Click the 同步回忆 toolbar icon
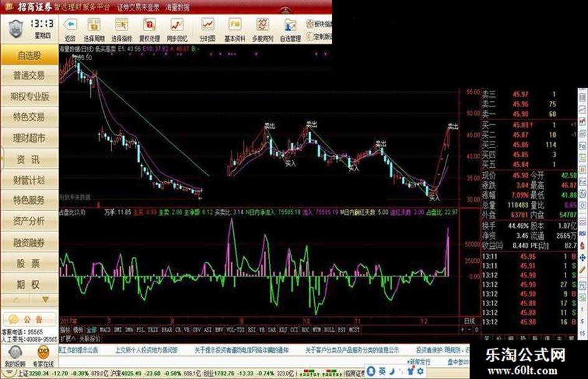This screenshot has height=379, width=588. 177,25
